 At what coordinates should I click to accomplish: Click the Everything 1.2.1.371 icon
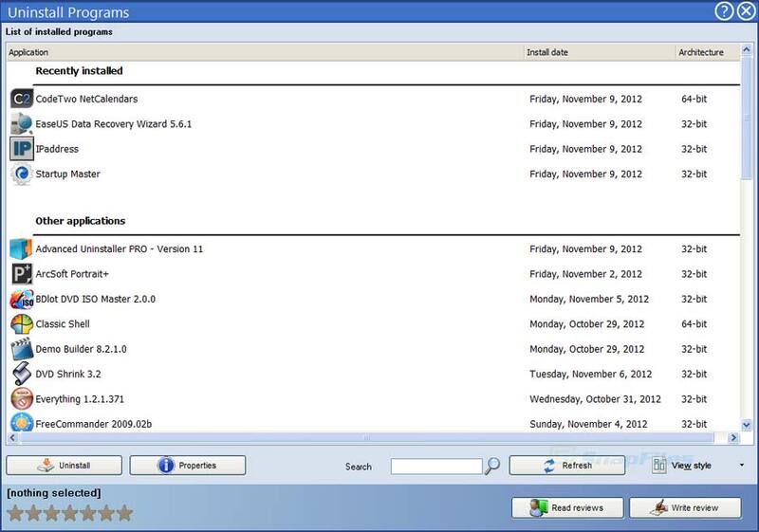coord(21,399)
